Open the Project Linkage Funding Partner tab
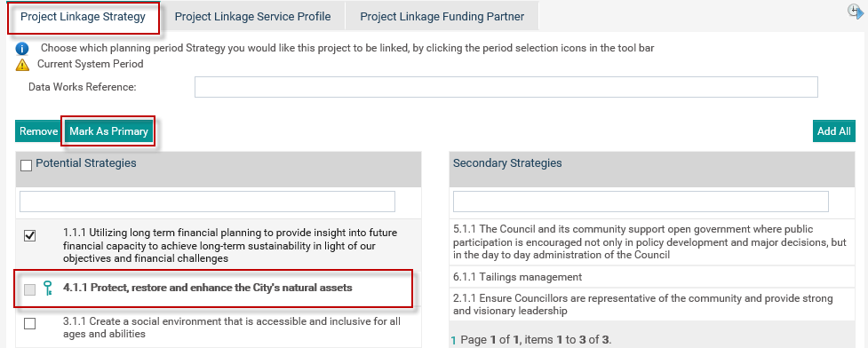Image resolution: width=868 pixels, height=348 pixels. coord(442,17)
